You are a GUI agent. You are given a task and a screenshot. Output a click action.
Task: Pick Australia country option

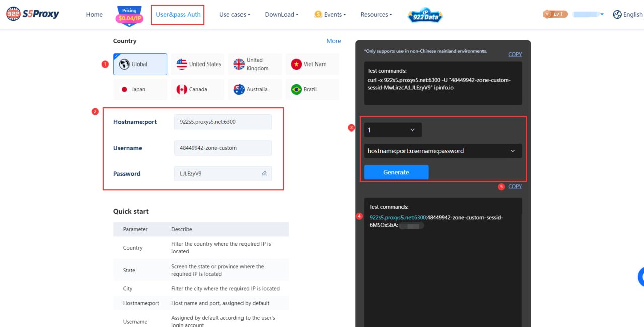pos(255,89)
